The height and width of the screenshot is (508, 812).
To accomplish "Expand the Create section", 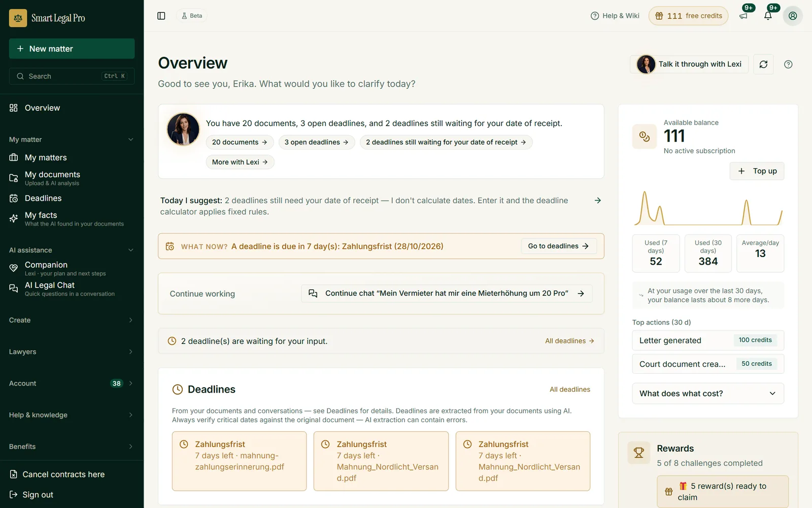I will click(x=72, y=320).
